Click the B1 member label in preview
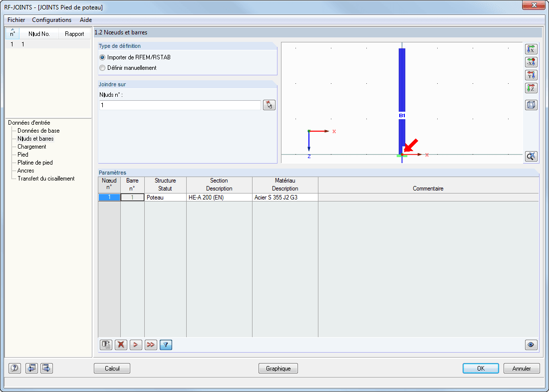The width and height of the screenshot is (549, 392). (x=402, y=115)
